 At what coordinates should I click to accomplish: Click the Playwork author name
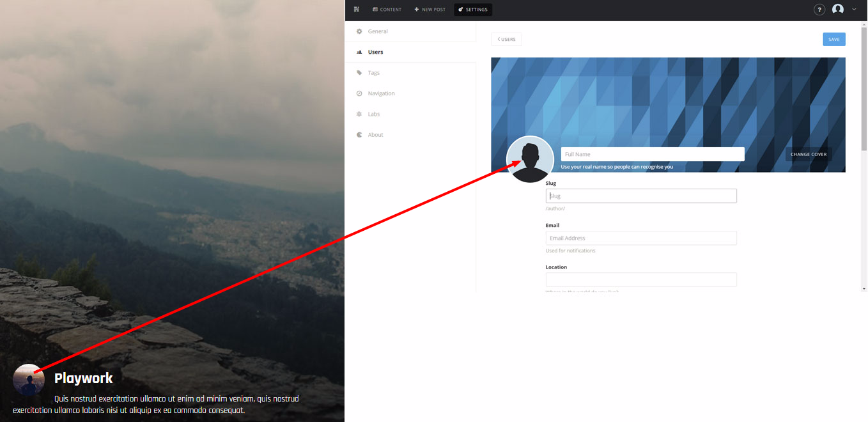coord(84,379)
